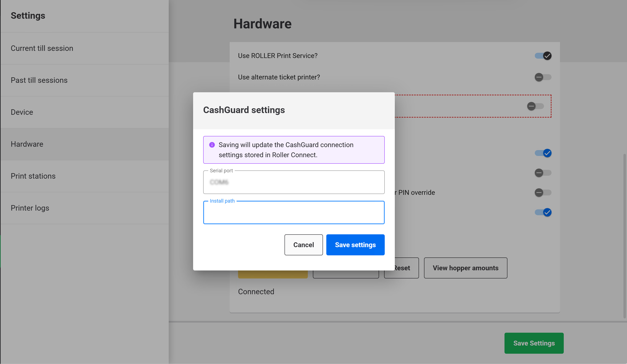Viewport: 627px width, 364px height.
Task: Go to Device settings
Action: click(x=85, y=112)
